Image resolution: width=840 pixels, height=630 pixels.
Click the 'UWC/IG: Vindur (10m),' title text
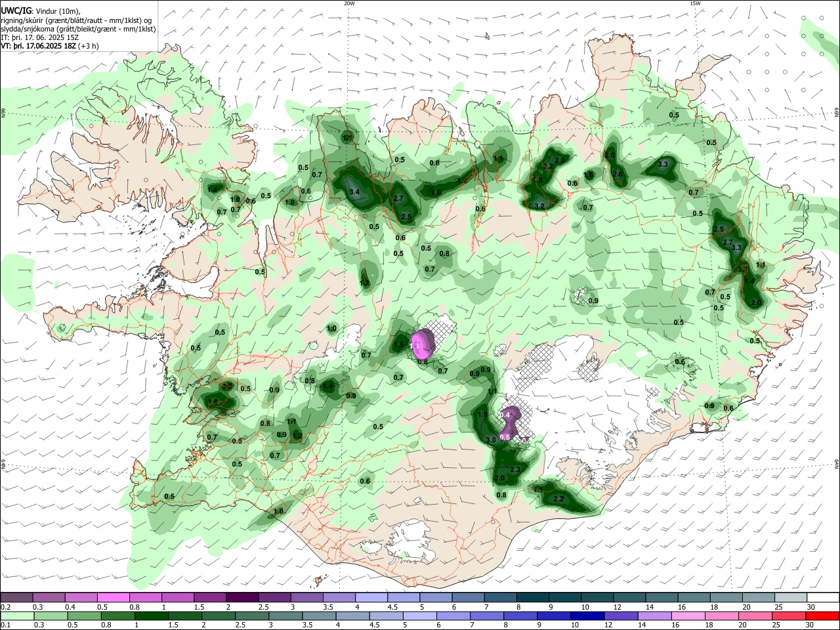click(x=41, y=11)
